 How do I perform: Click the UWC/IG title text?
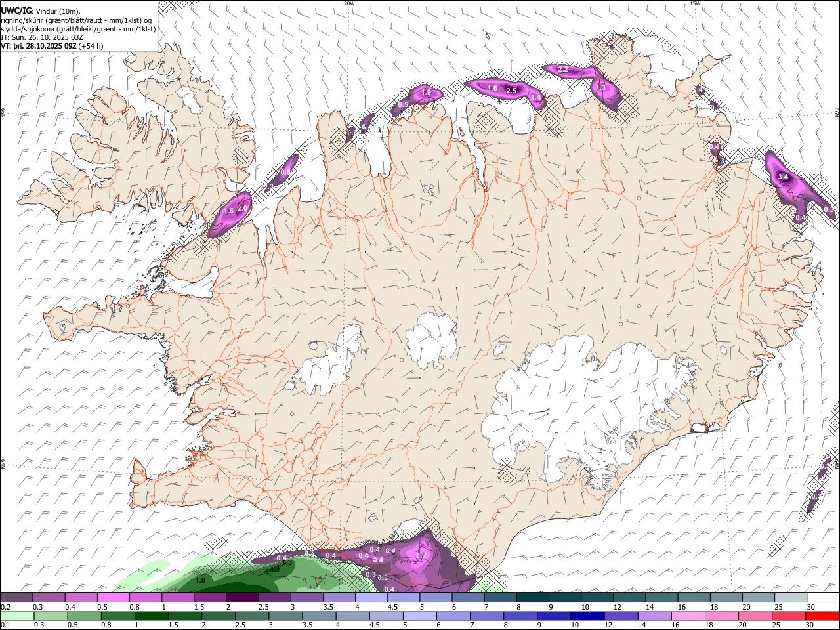click(16, 10)
